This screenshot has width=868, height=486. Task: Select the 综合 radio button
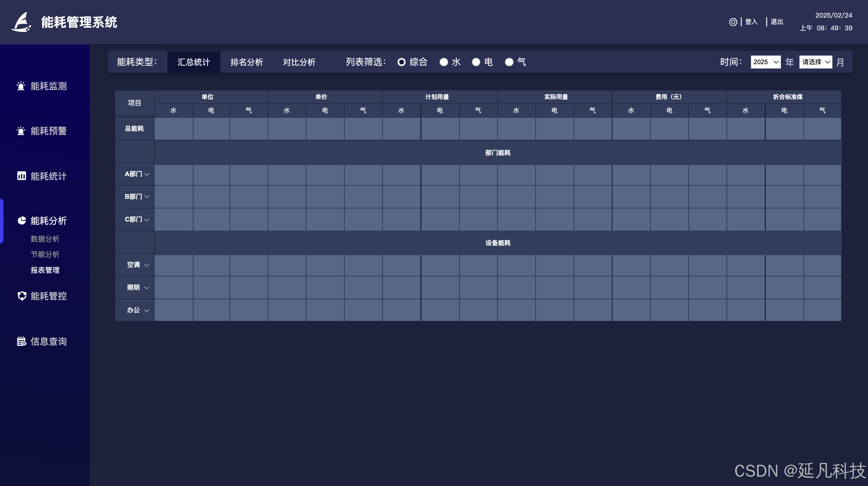[x=401, y=62]
